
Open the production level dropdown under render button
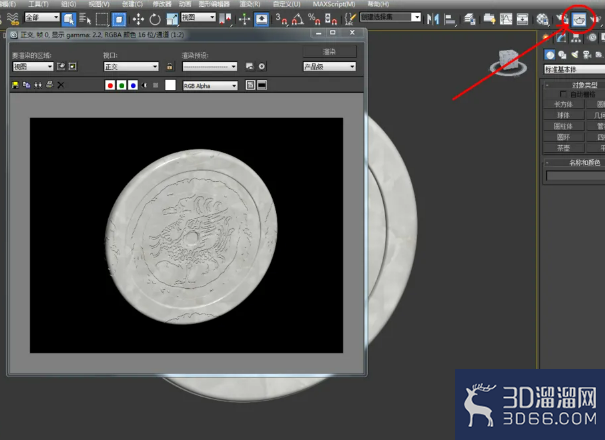pyautogui.click(x=330, y=66)
